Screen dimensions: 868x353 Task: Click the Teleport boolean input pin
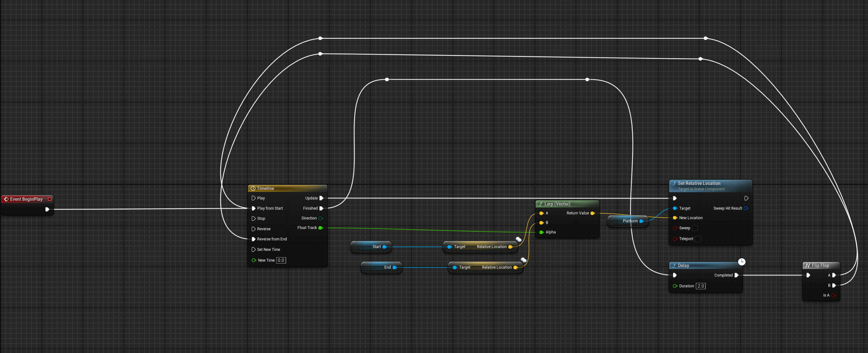click(675, 239)
